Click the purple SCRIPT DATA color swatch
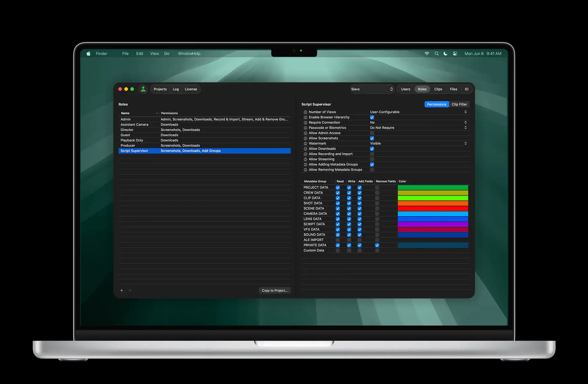 [x=433, y=224]
